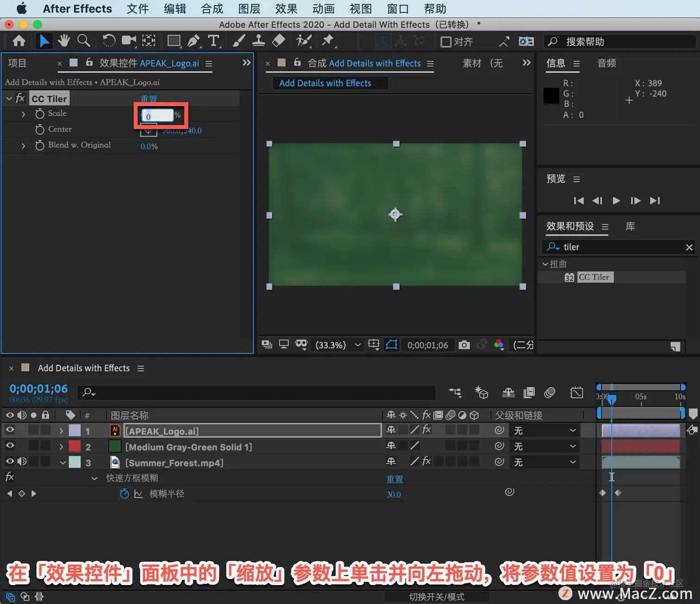Click 重置 link for 快速方框模糊
Screen dimensions: 700x604
click(x=395, y=479)
